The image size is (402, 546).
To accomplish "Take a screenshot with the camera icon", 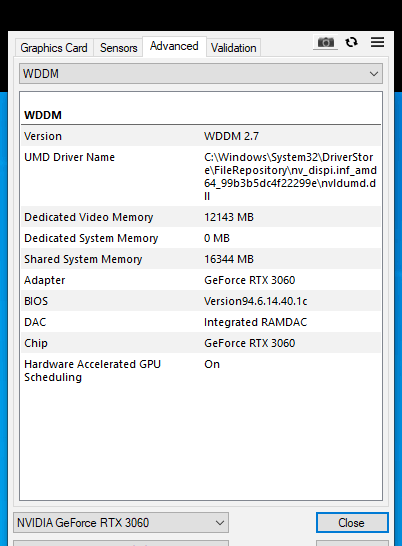I will [325, 42].
